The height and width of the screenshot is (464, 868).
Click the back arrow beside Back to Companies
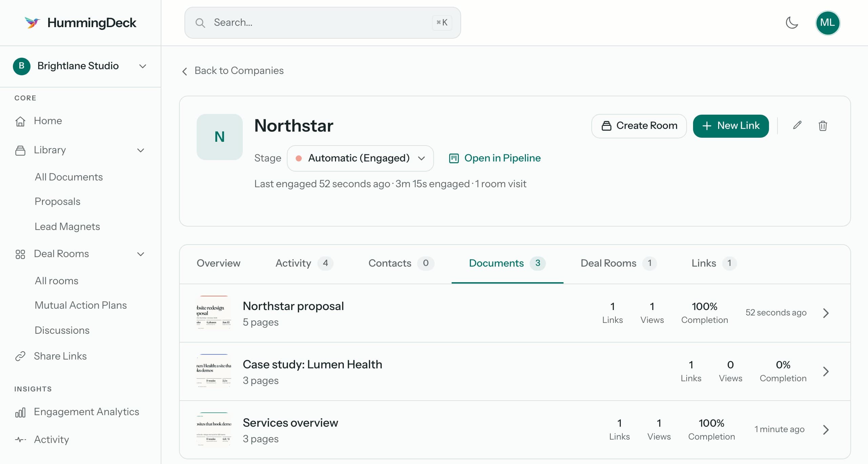[x=184, y=71]
